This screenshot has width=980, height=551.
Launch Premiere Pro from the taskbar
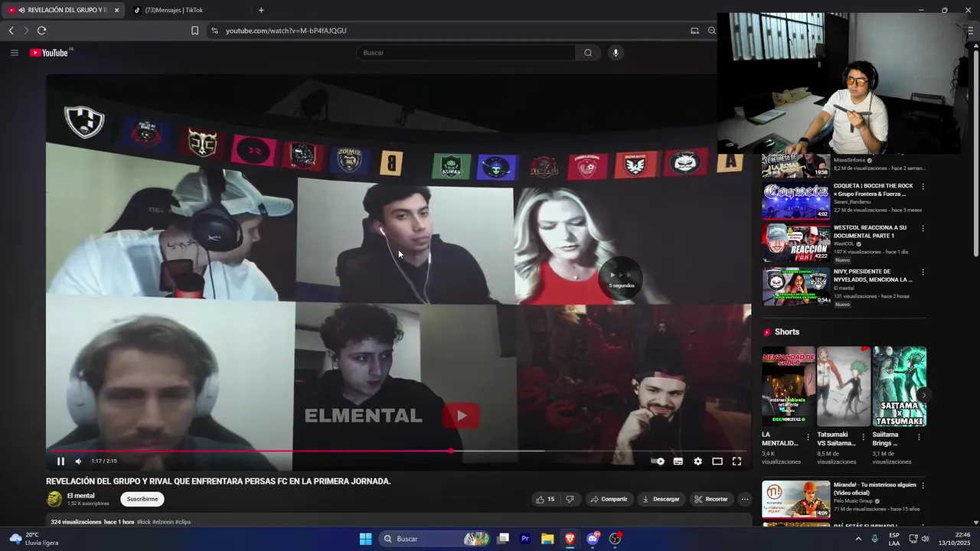click(x=525, y=539)
